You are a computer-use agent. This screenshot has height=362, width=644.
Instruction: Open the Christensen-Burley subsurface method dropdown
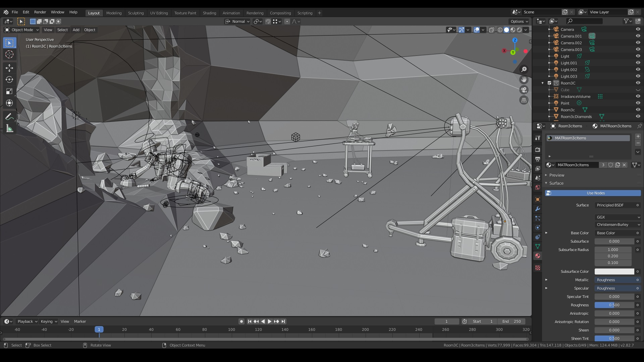tap(618, 225)
